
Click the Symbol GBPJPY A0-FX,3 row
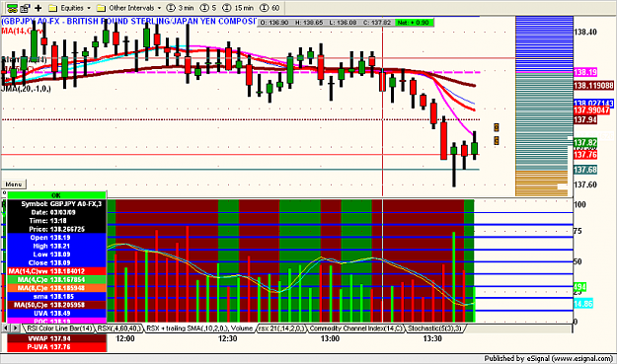(56, 203)
